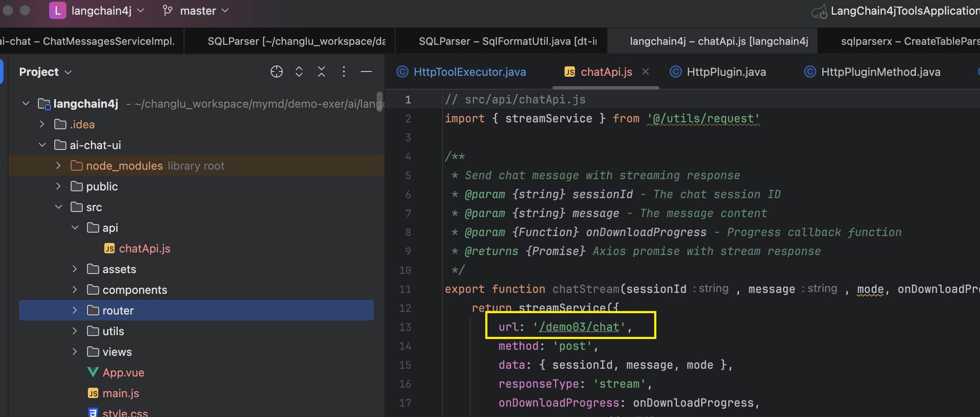Expand the .idea folder
This screenshot has width=980, height=417.
click(42, 124)
